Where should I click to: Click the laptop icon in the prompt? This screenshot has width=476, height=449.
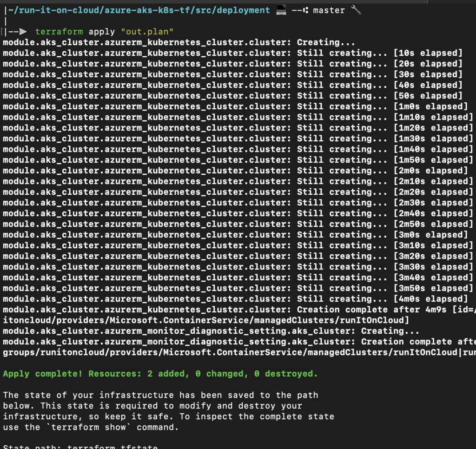click(281, 10)
